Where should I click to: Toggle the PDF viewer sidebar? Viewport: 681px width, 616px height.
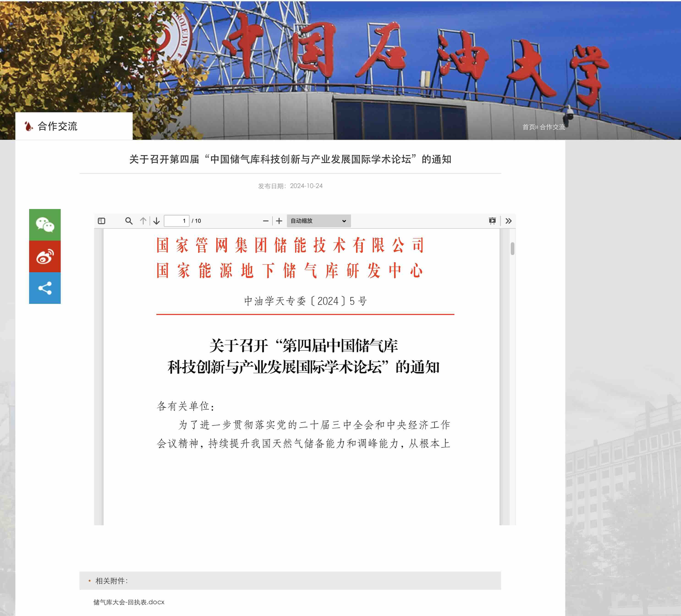[101, 221]
